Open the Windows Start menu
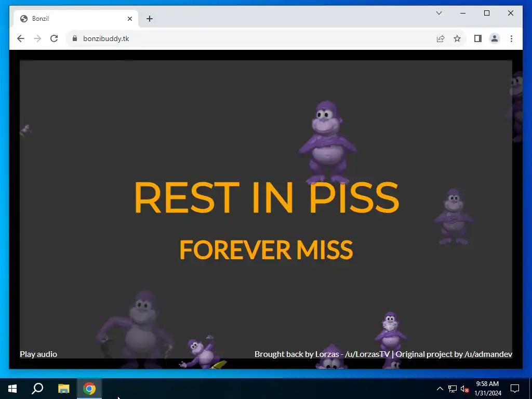The width and height of the screenshot is (532, 399). point(12,389)
